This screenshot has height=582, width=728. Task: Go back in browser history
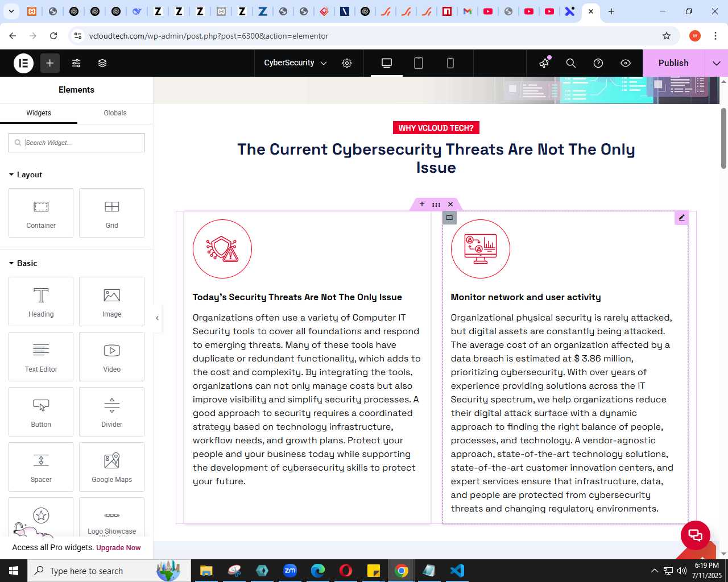(13, 36)
